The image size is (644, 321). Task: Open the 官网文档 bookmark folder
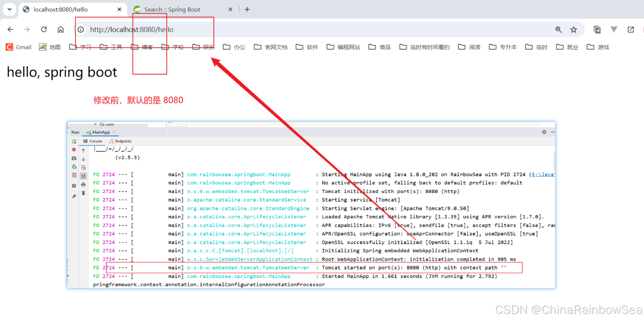271,47
